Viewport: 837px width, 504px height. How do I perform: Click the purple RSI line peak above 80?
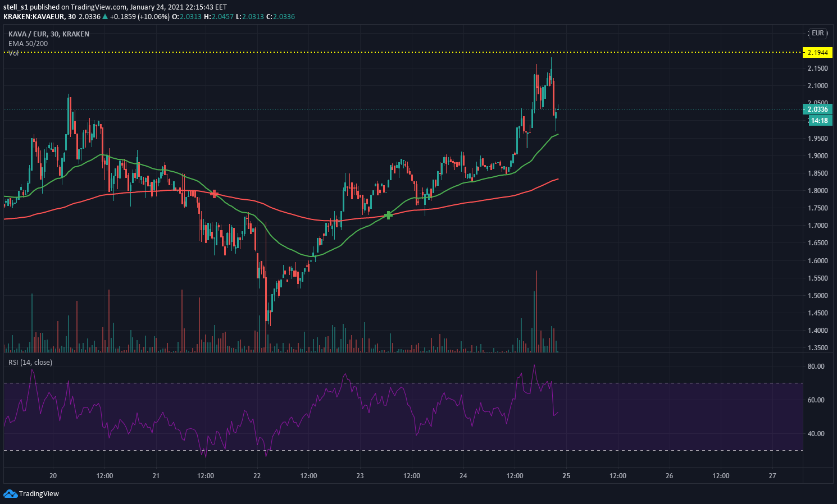coord(534,366)
